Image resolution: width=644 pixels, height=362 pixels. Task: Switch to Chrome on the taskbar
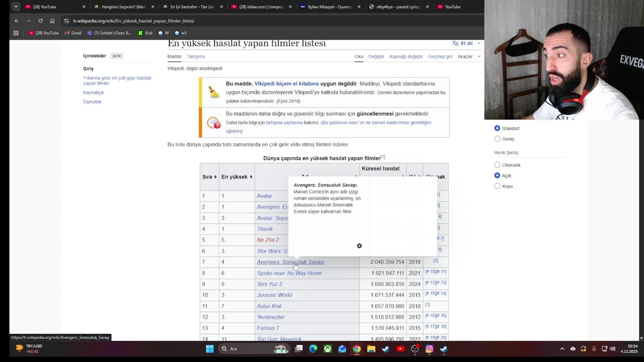pyautogui.click(x=357, y=349)
